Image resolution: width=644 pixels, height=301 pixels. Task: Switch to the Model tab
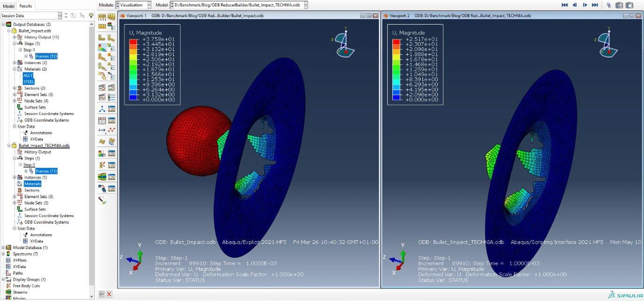9,6
